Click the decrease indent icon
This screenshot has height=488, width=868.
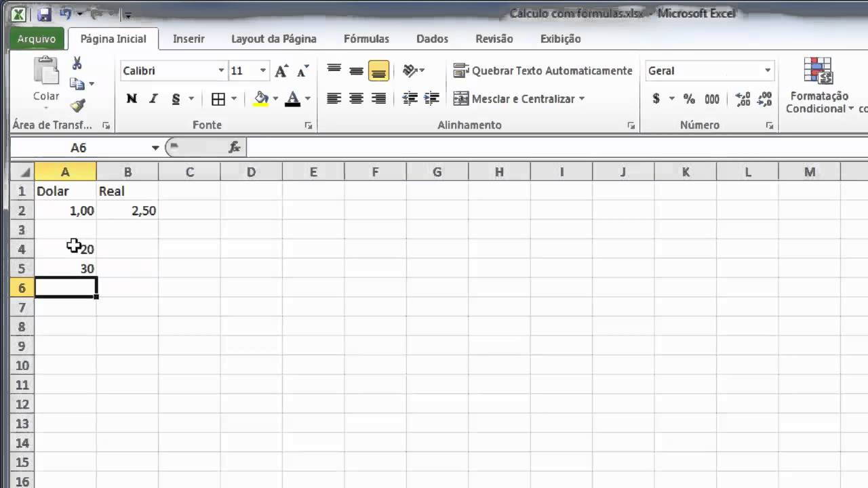tap(410, 99)
